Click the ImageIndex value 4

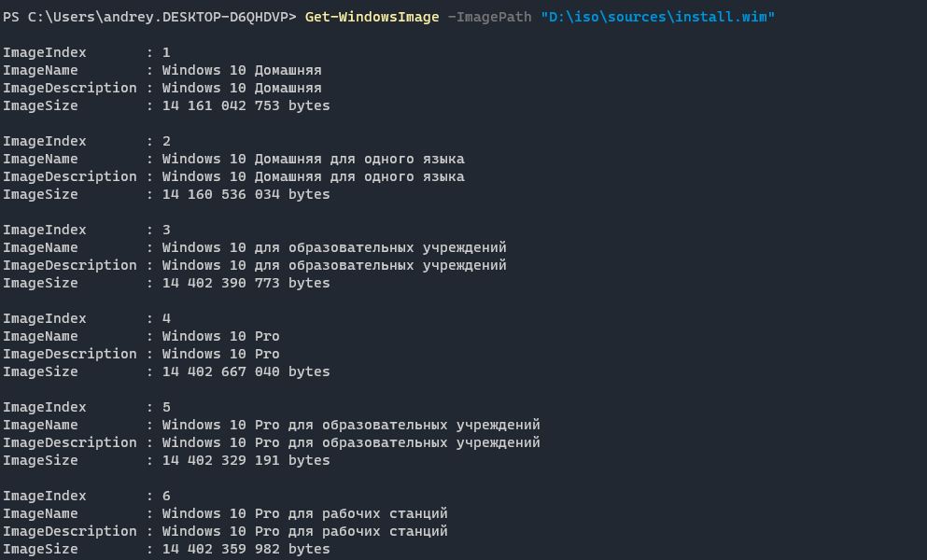(166, 318)
